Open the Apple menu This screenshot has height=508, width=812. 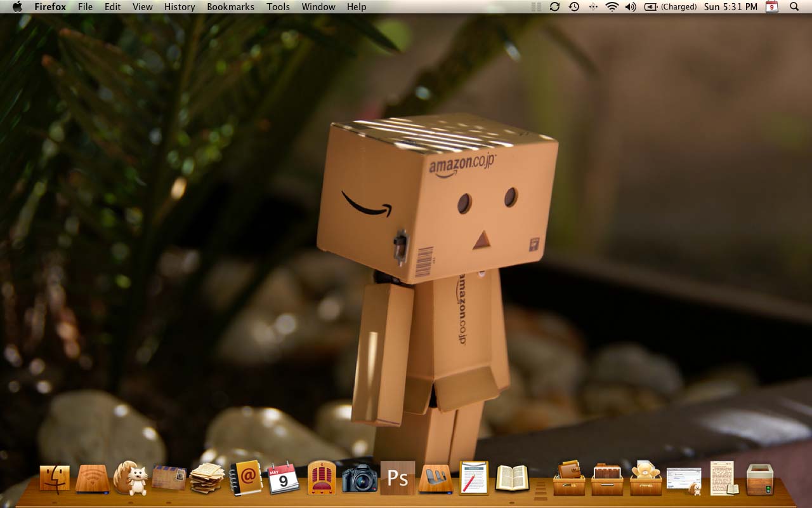17,6
